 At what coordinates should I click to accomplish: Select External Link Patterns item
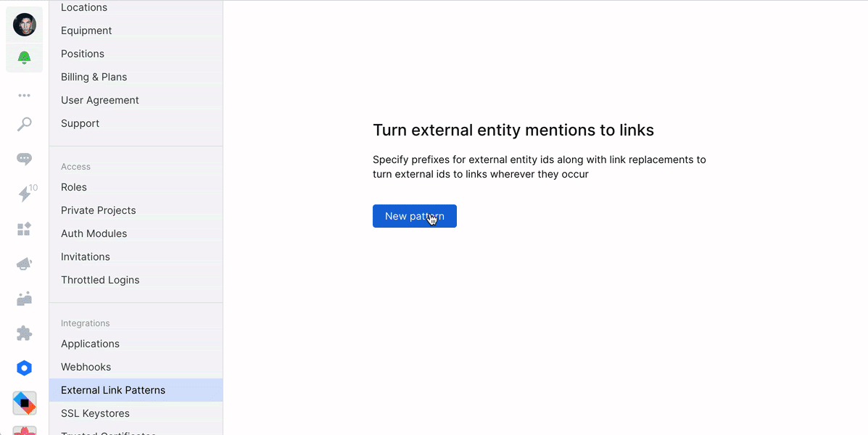[x=113, y=390]
